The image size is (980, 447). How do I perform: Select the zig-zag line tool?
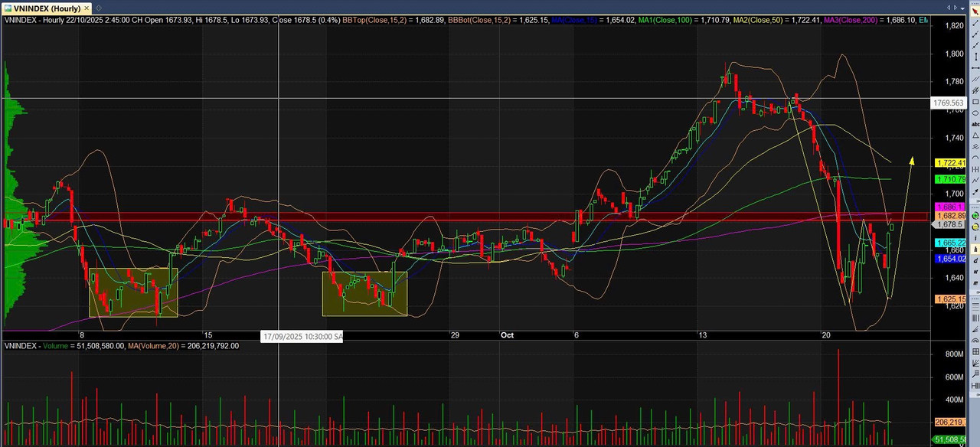[x=975, y=180]
